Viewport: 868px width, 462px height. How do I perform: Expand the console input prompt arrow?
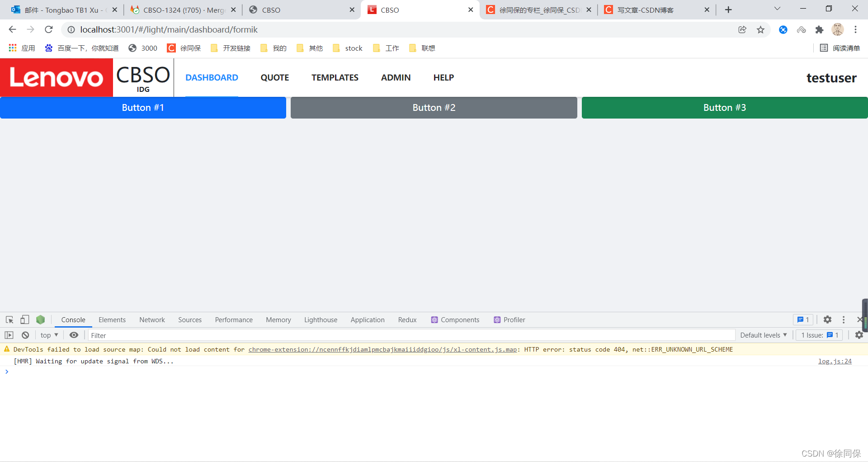tap(7, 372)
